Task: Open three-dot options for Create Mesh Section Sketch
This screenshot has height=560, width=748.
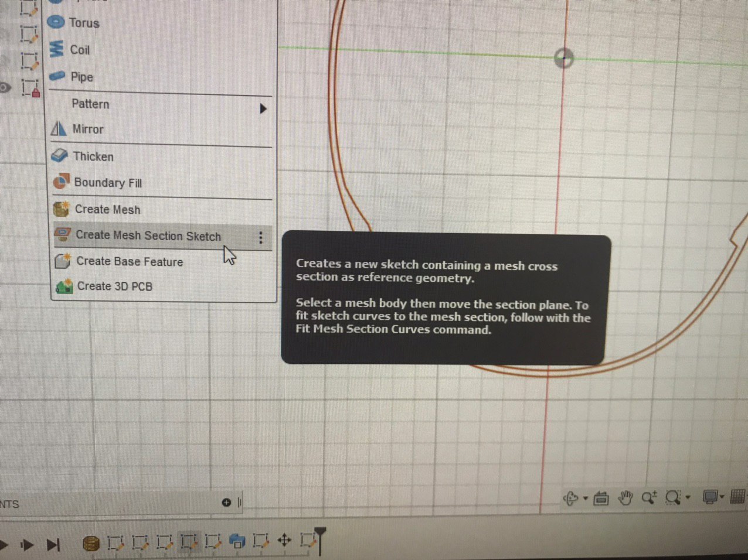Action: (x=261, y=237)
